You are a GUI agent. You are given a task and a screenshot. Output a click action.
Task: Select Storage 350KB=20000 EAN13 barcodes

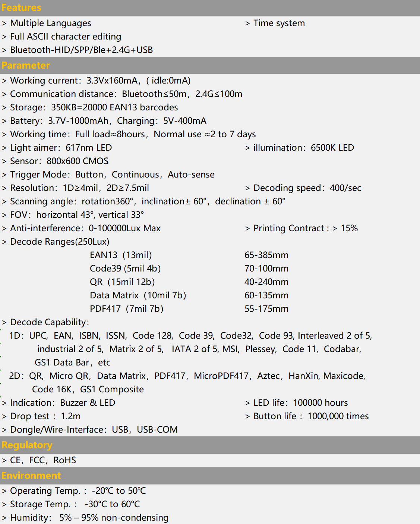pos(90,107)
